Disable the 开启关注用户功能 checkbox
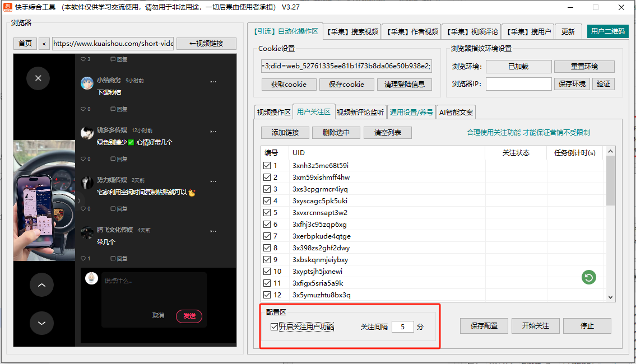 tap(274, 327)
